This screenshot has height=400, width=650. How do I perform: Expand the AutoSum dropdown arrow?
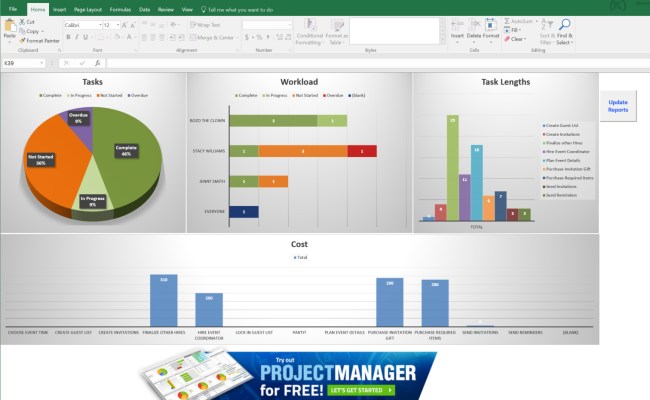536,21
